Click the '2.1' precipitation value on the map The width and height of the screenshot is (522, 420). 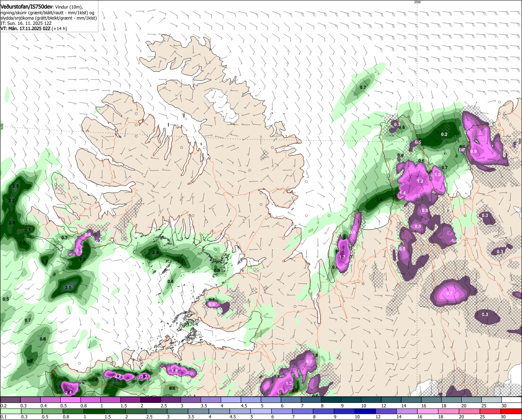coord(28,230)
